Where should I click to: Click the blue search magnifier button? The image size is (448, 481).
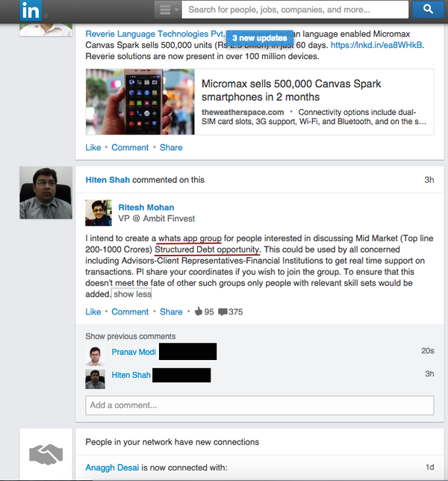pyautogui.click(x=428, y=10)
